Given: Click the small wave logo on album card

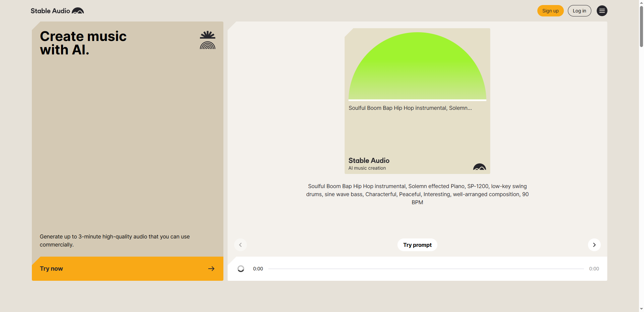Looking at the screenshot, I should pos(479,167).
